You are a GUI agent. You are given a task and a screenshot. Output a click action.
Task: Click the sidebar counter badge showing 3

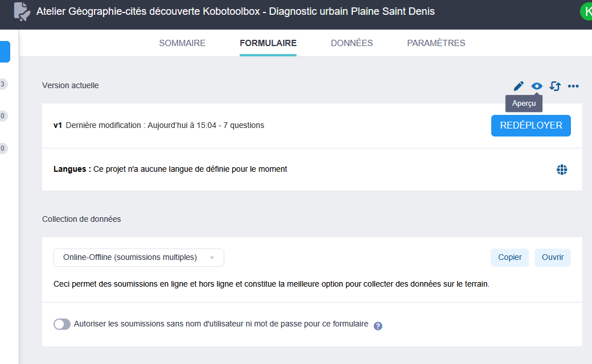[x=3, y=84]
